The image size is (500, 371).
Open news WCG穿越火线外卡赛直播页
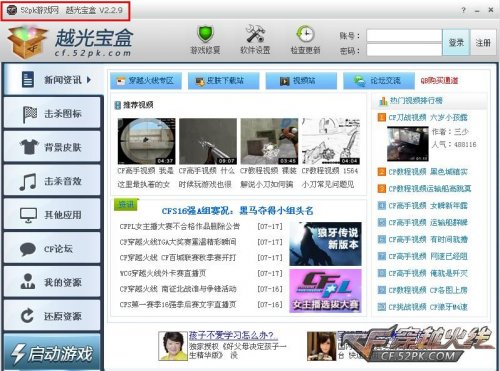pyautogui.click(x=163, y=273)
